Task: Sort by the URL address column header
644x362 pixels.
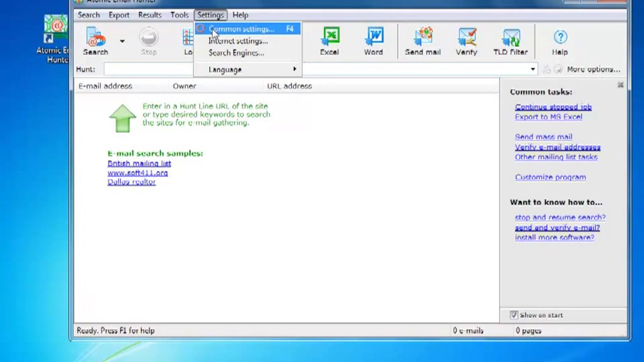Action: (x=381, y=86)
